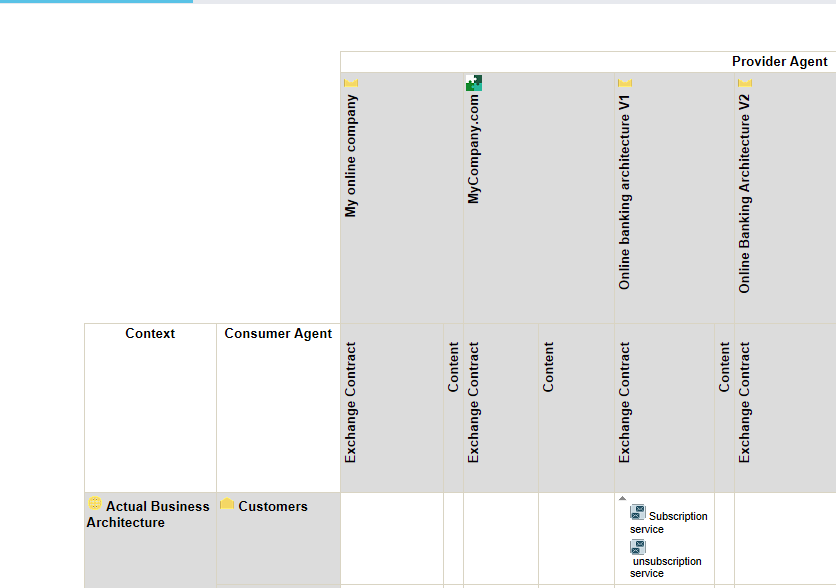Viewport: 836px width, 588px height.
Task: Click the Online Banking Architecture V2 icon
Action: 744,84
